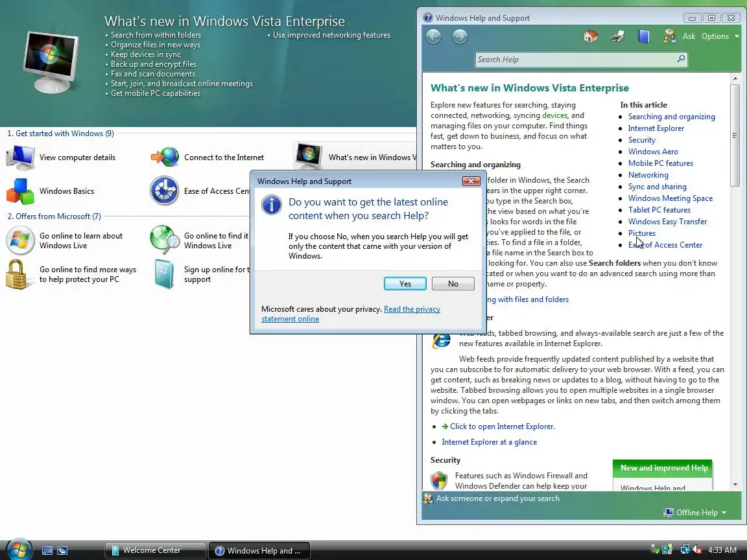This screenshot has height=560, width=747.
Task: Switch to Windows Help taskbar button
Action: (x=259, y=550)
